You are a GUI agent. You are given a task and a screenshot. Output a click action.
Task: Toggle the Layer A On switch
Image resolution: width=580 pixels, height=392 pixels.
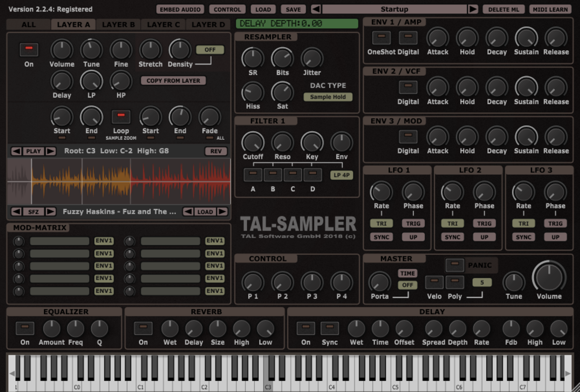pos(29,50)
